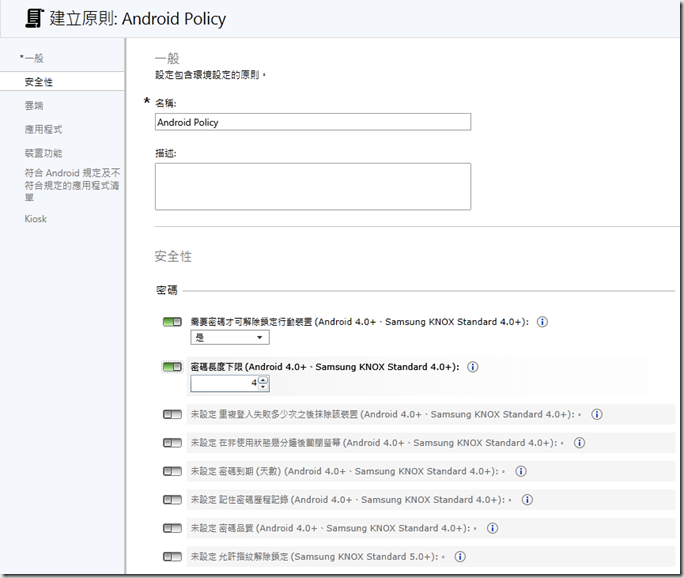684x578 pixels.
Task: Open 應用程式 section in sidebar
Action: pyautogui.click(x=44, y=129)
